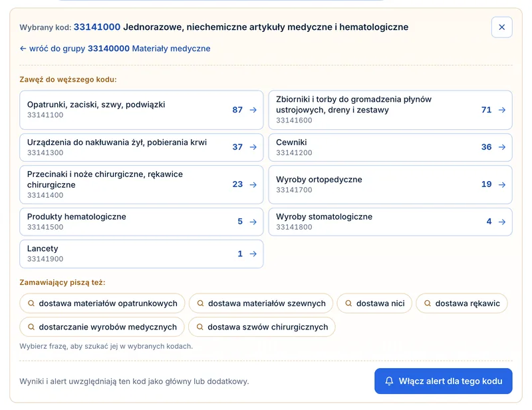Close the selected code panel with X
This screenshot has width=532, height=410.
[x=501, y=27]
